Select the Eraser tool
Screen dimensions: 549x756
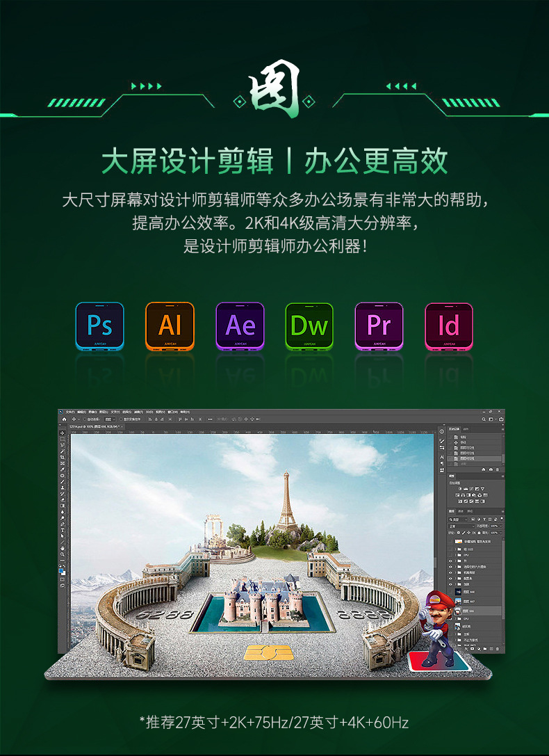pos(62,499)
